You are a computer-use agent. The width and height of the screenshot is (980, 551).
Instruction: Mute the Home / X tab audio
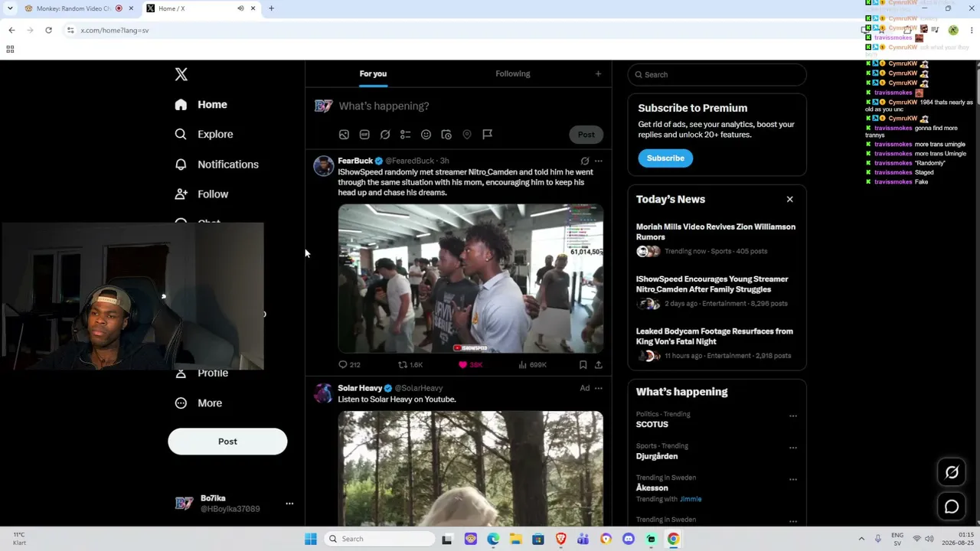[240, 8]
